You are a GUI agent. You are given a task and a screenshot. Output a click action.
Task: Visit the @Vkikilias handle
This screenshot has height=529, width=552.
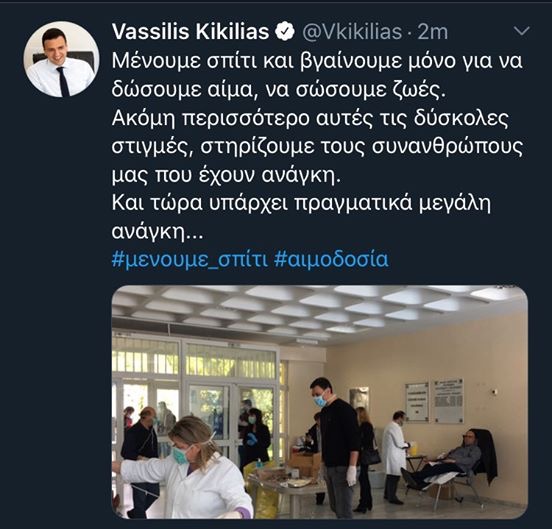pos(352,32)
